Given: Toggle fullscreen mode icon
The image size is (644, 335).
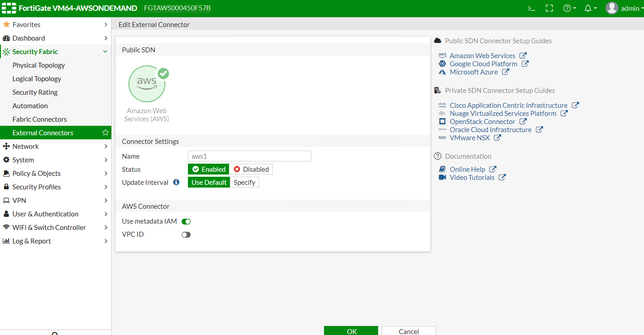Looking at the screenshot, I should coord(549,8).
